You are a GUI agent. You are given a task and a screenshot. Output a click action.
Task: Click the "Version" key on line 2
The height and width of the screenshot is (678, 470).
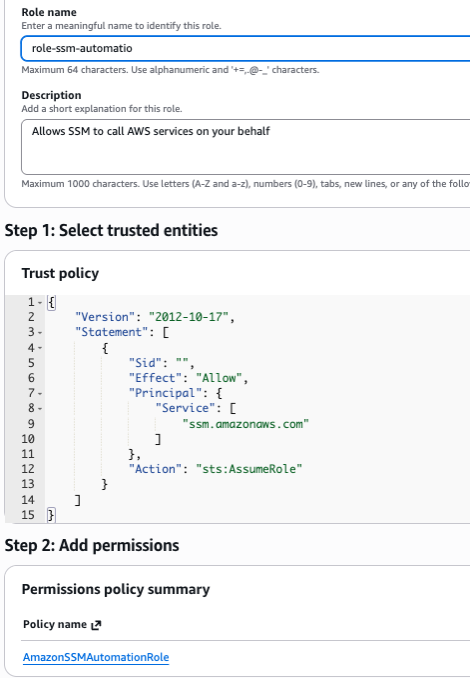point(102,317)
